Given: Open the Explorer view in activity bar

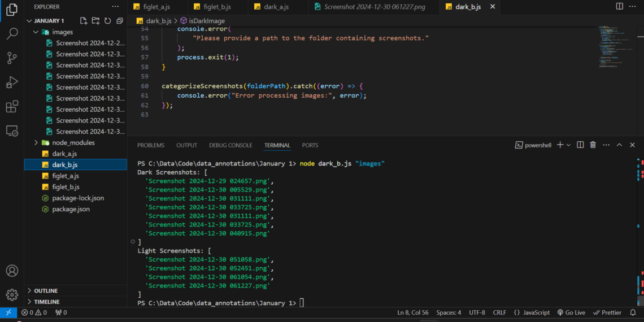Looking at the screenshot, I should point(12,10).
